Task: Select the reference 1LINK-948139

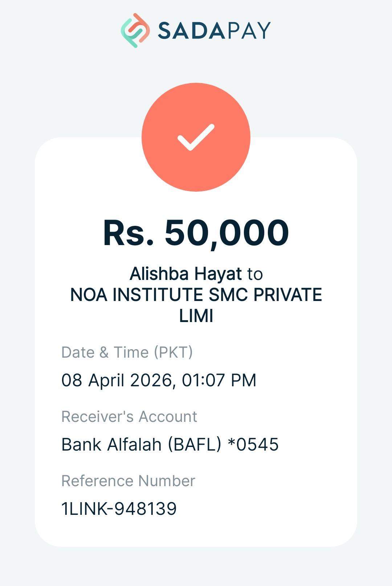Action: point(119,509)
